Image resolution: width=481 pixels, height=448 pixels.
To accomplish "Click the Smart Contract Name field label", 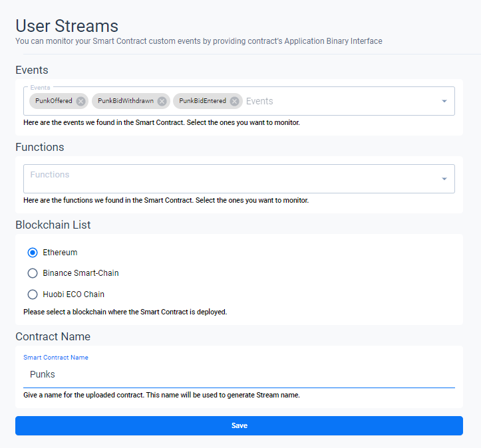I will click(56, 358).
